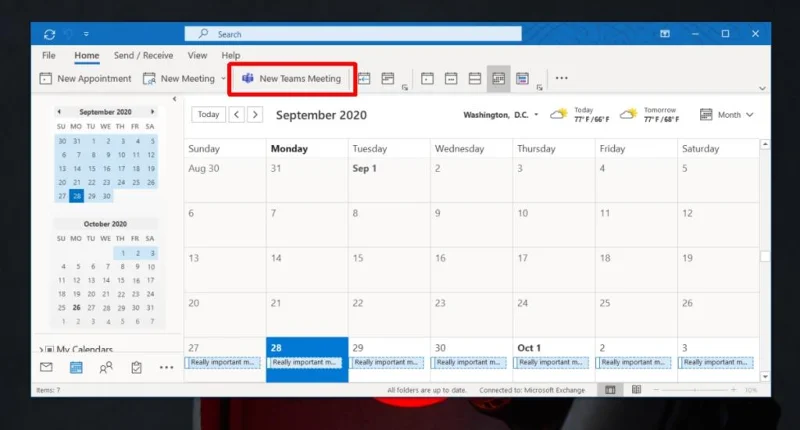This screenshot has height=430, width=800.
Task: Switch to the Calendar navigation icon
Action: [x=76, y=367]
